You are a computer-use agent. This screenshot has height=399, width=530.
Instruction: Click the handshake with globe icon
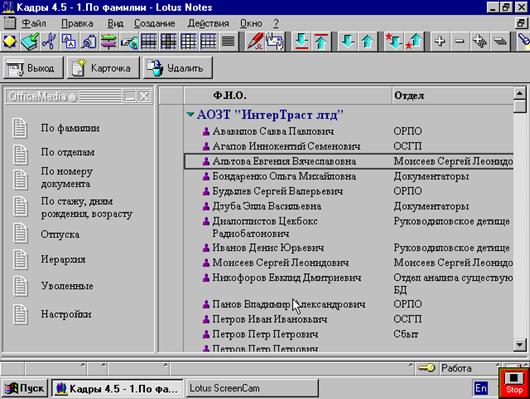pos(129,42)
